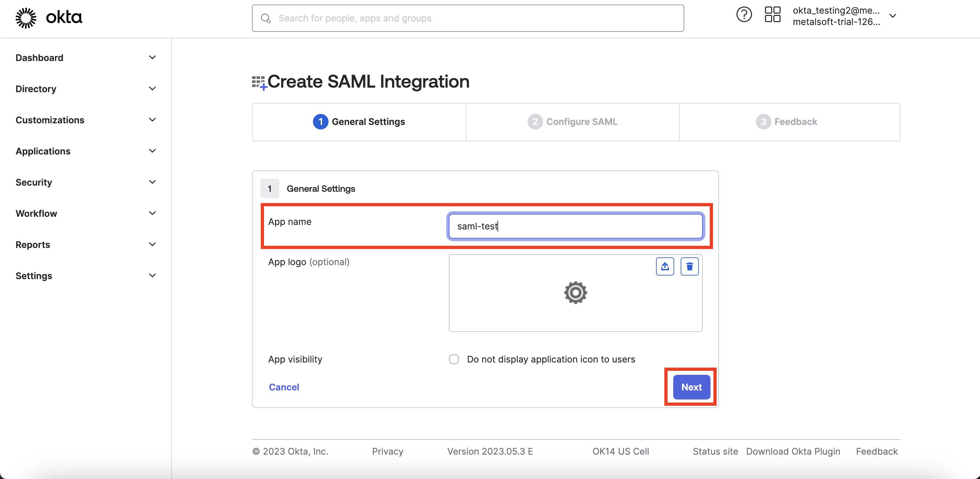The height and width of the screenshot is (479, 980).
Task: Open the Download Okta Plugin link
Action: tap(793, 451)
